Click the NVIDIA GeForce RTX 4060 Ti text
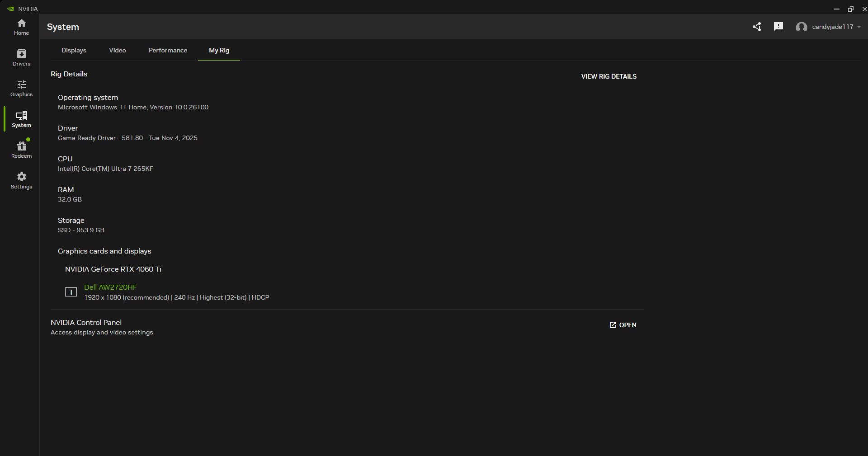Image resolution: width=868 pixels, height=456 pixels. [113, 269]
